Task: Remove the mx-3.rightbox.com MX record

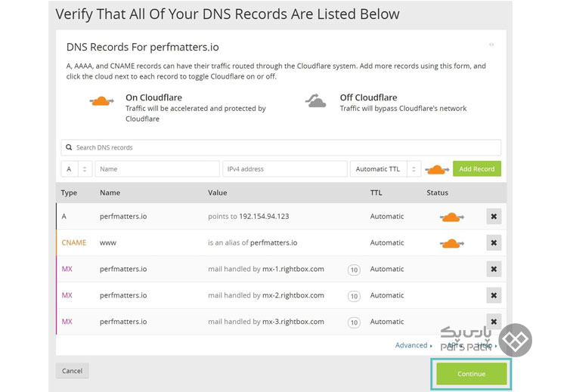Action: coord(494,321)
